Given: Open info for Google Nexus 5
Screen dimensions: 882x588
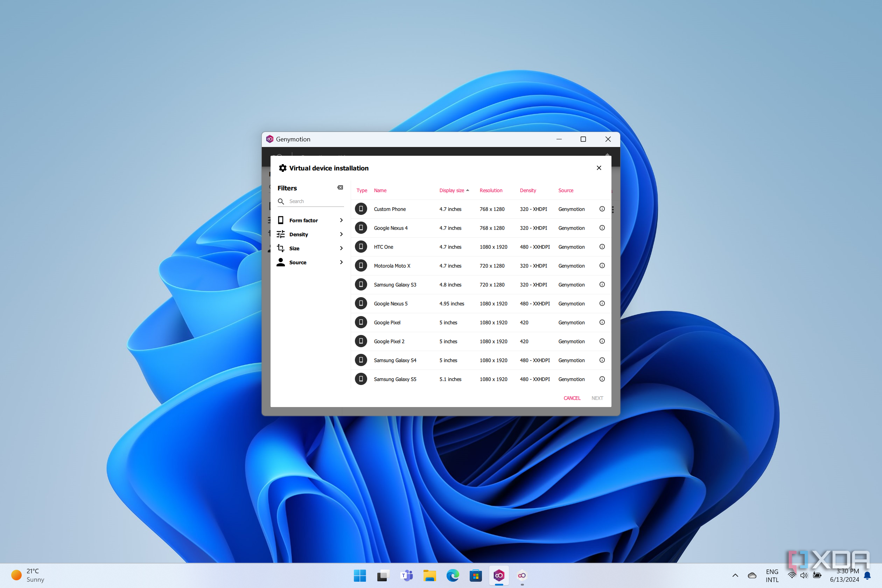Looking at the screenshot, I should point(602,303).
